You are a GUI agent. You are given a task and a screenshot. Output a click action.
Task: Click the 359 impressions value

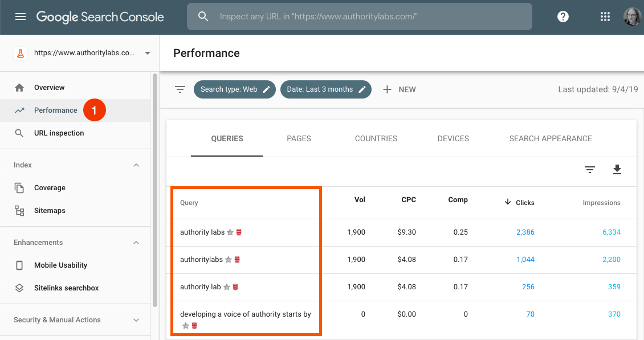pos(614,287)
